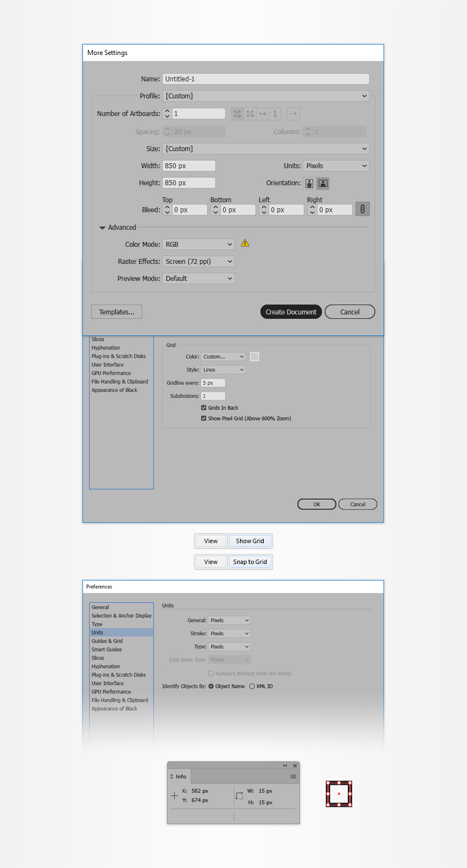467x868 pixels.
Task: Click the Templates button
Action: 116,312
